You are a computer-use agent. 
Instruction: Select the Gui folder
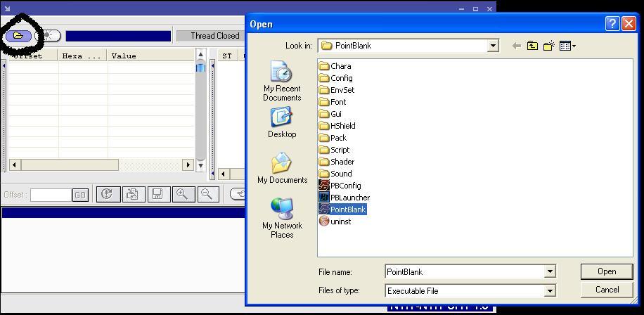[x=330, y=114]
